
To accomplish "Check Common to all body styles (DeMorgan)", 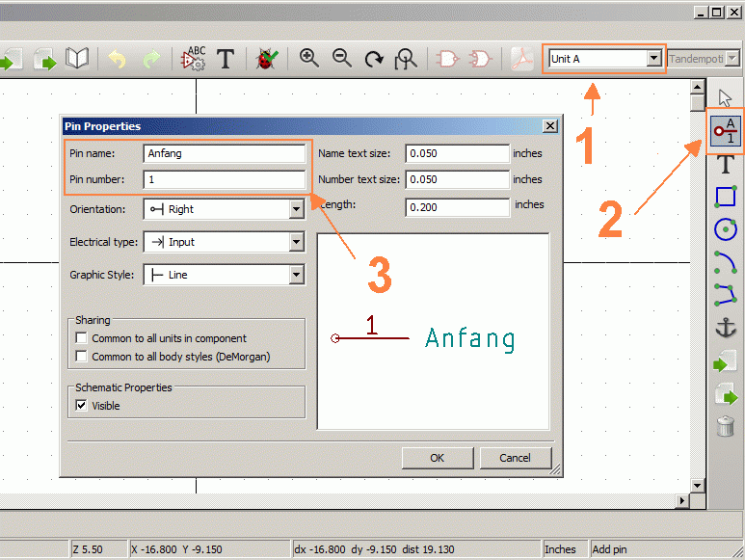I will point(81,357).
